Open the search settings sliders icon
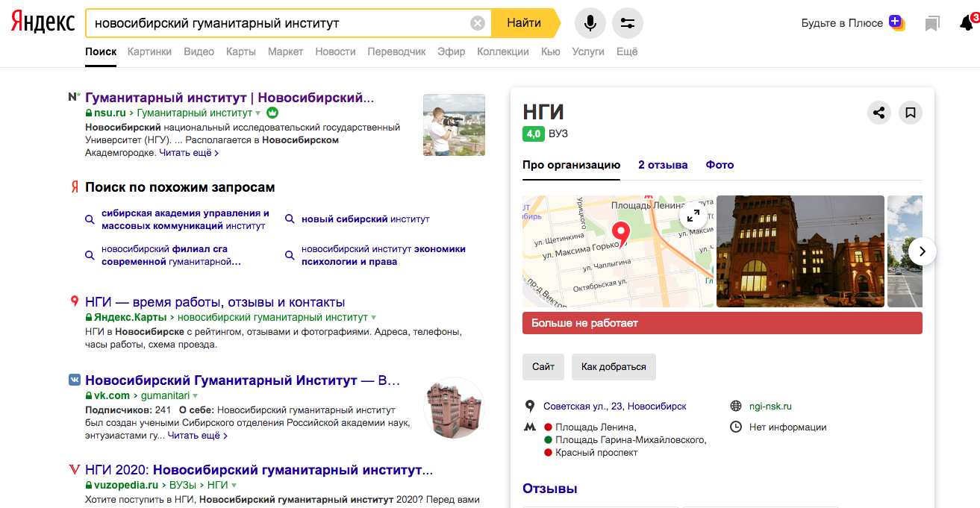The height and width of the screenshot is (508, 980). (x=628, y=23)
